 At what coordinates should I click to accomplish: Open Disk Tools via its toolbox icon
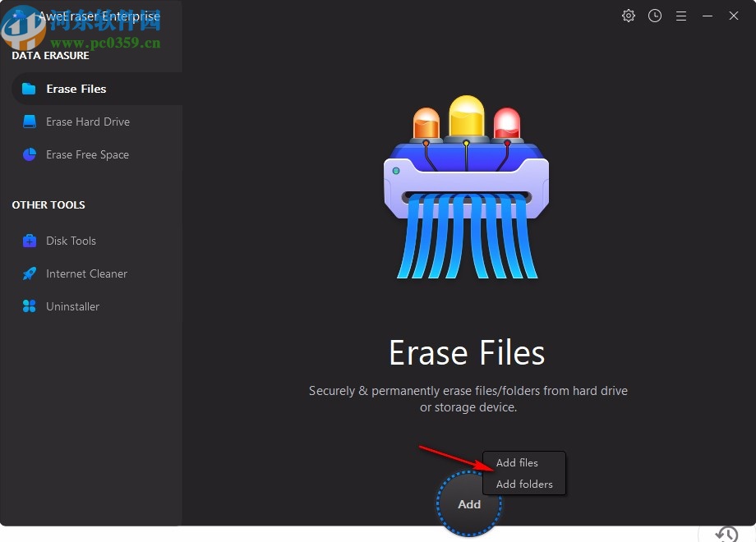click(28, 241)
